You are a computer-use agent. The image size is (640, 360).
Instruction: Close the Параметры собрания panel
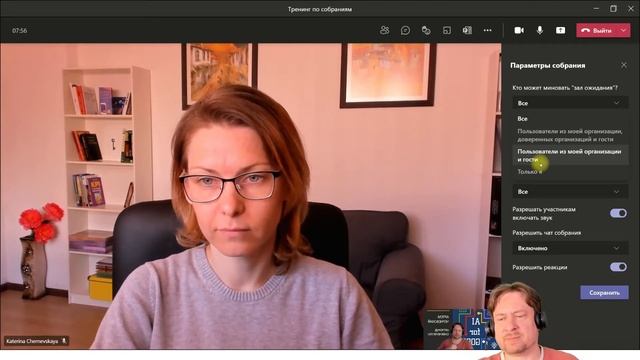(x=624, y=65)
